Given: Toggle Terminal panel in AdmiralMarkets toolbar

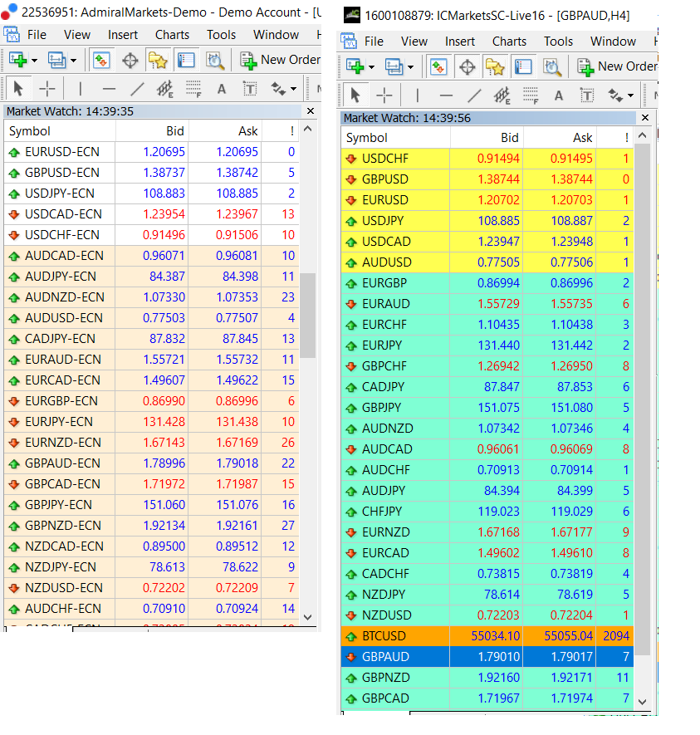Looking at the screenshot, I should pos(186,60).
